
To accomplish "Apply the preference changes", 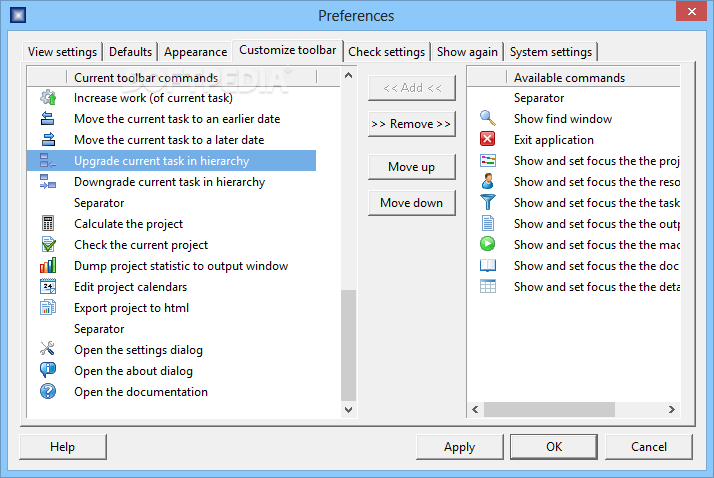I will (460, 447).
